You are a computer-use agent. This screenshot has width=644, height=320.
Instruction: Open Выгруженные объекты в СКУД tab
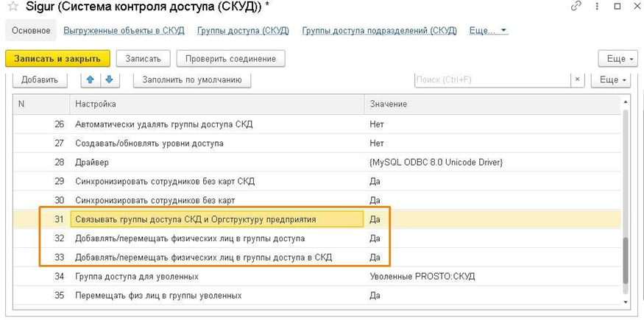[x=124, y=31]
